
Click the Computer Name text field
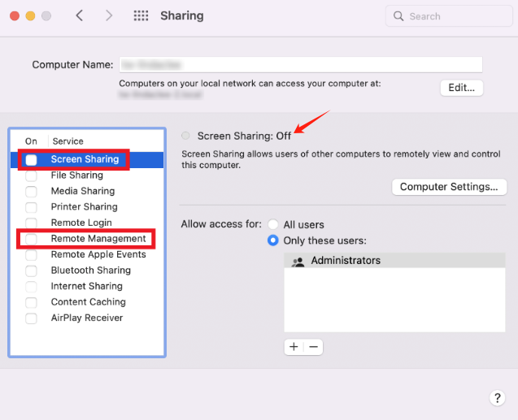point(301,65)
